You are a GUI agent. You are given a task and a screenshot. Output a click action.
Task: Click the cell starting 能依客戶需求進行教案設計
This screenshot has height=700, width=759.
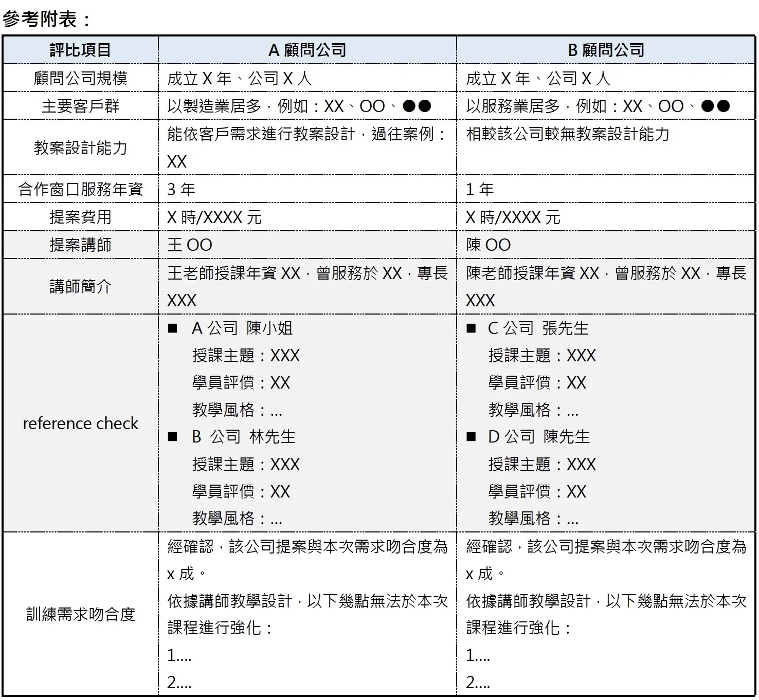[x=308, y=148]
